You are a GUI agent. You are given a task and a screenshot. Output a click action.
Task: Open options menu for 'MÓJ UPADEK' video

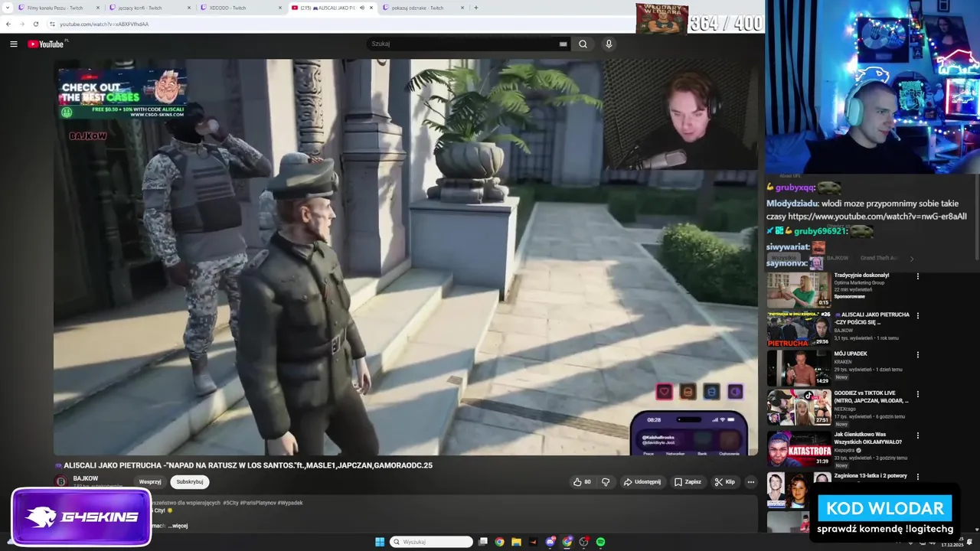(918, 355)
